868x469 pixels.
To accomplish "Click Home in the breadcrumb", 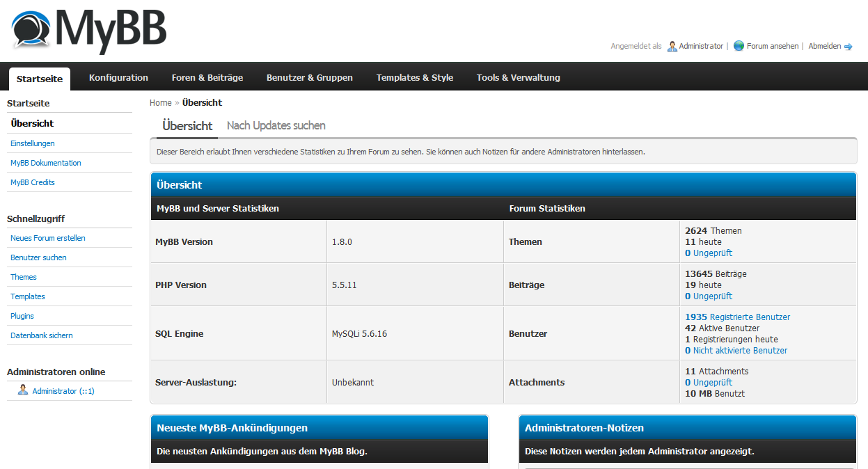I will tap(161, 103).
